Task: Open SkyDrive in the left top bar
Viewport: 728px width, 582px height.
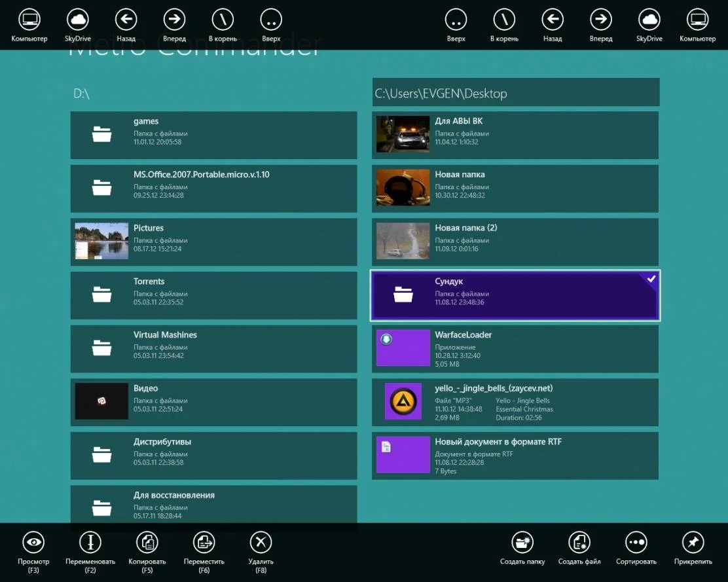Action: coord(77,20)
